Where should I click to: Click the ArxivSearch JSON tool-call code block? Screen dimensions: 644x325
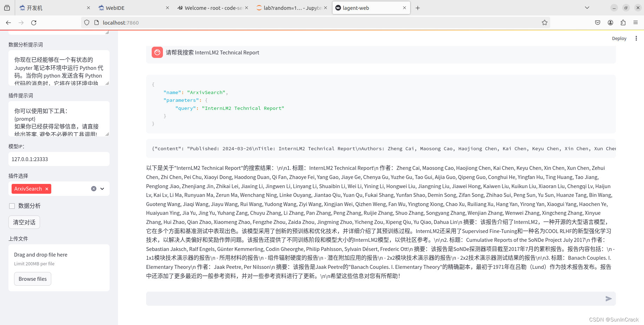point(381,104)
